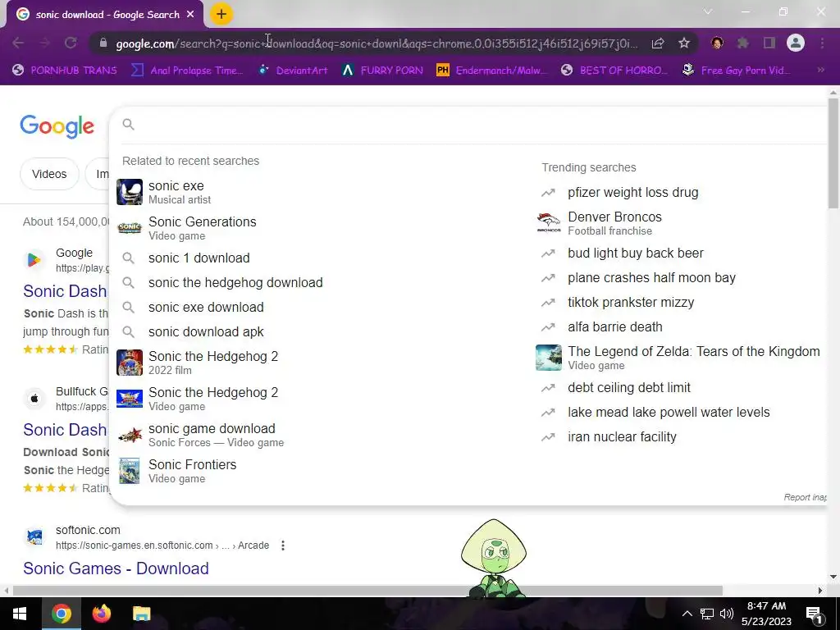
Task: Open a new tab with the plus button
Action: tap(221, 15)
